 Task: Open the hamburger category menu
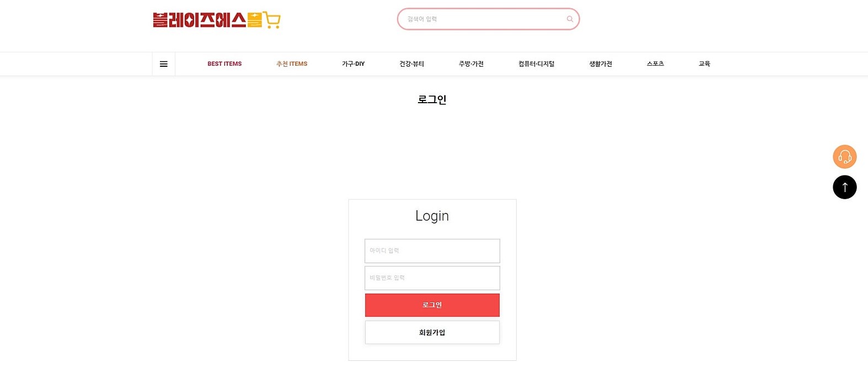[x=164, y=64]
